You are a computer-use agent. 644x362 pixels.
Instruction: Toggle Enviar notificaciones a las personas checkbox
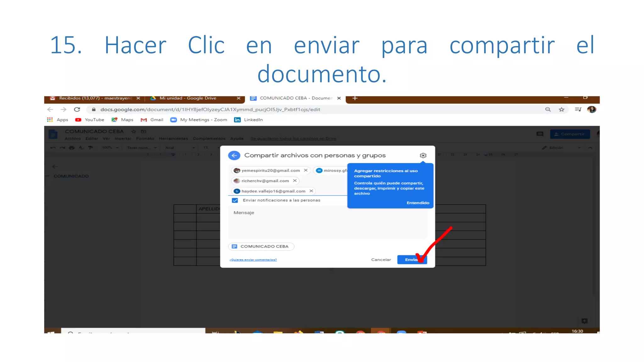click(235, 200)
